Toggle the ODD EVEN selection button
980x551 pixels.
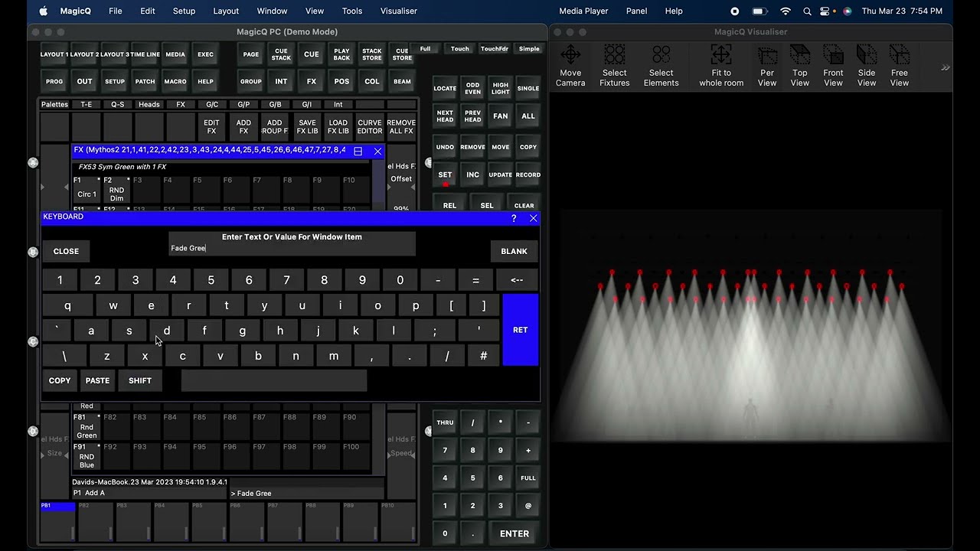[x=472, y=88]
